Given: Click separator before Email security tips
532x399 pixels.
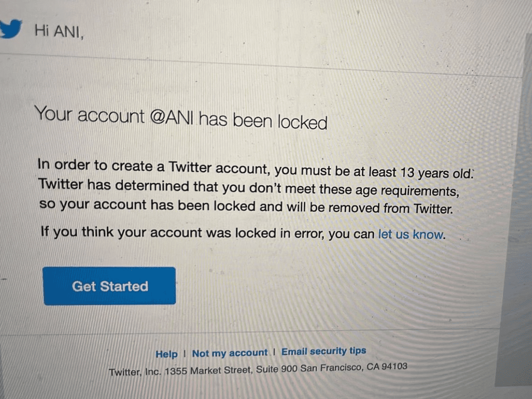Looking at the screenshot, I should click(274, 352).
